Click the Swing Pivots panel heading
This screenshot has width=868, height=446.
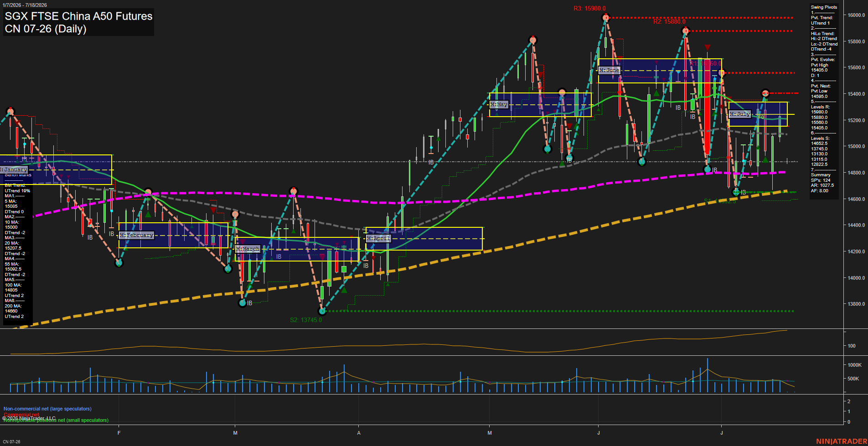(x=824, y=7)
